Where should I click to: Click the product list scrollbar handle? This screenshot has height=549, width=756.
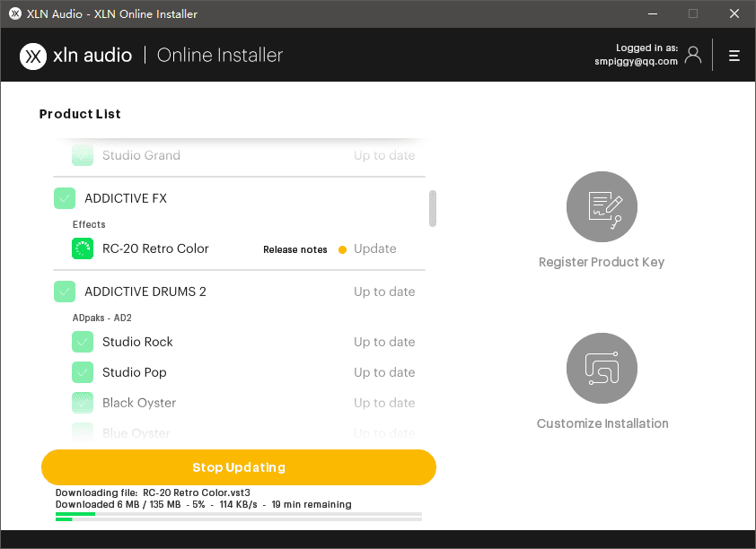tap(433, 208)
